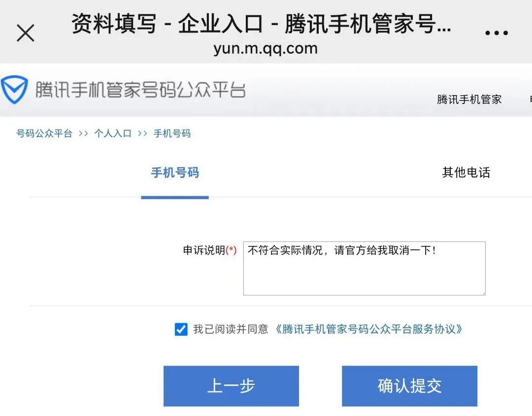Image resolution: width=532 pixels, height=416 pixels.
Task: Open the three-dot more options menu
Action: click(497, 33)
